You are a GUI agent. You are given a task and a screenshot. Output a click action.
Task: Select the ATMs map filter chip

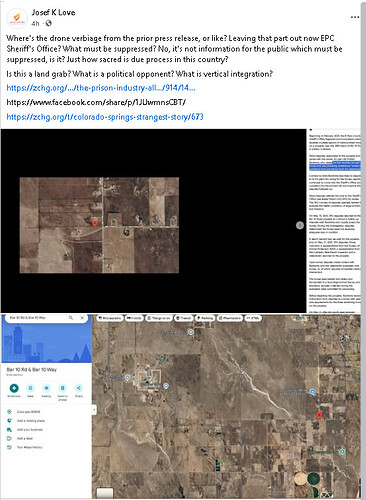(253, 318)
